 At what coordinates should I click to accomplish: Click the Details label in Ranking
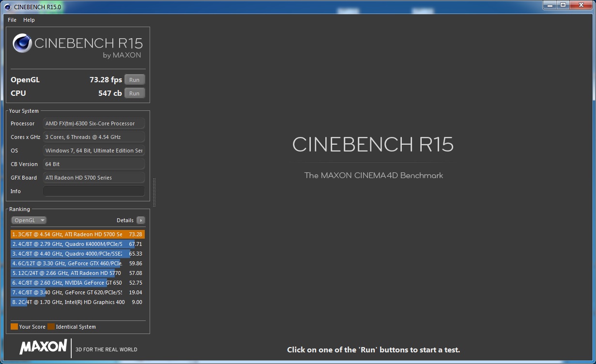pyautogui.click(x=125, y=220)
